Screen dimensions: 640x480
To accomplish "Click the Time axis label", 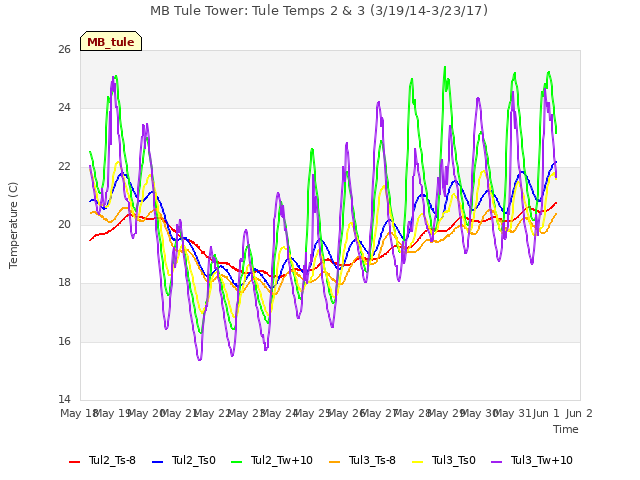I will coord(566,429).
